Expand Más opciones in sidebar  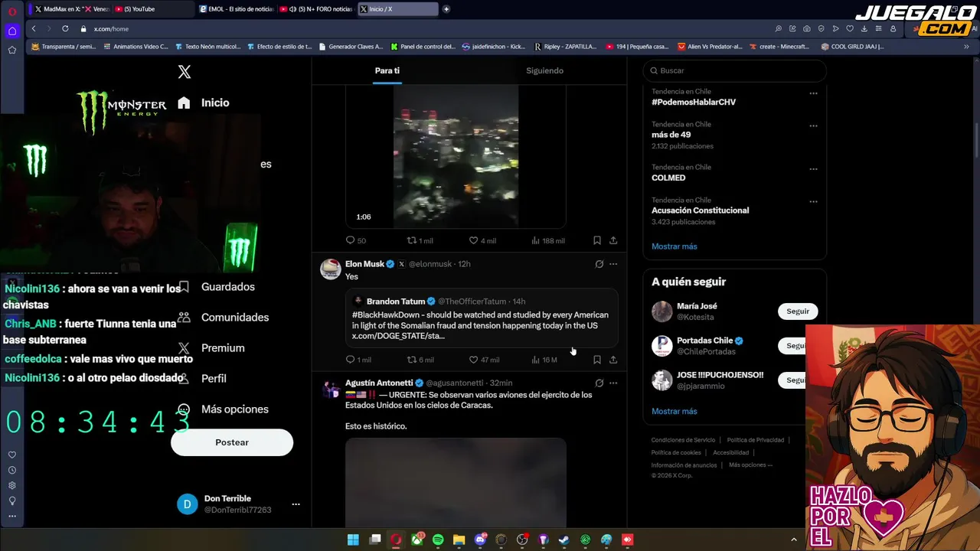(223, 409)
